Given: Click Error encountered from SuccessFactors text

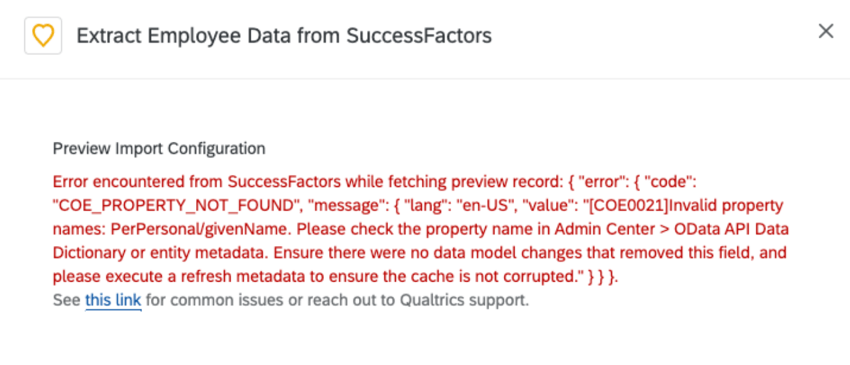Looking at the screenshot, I should tap(197, 181).
